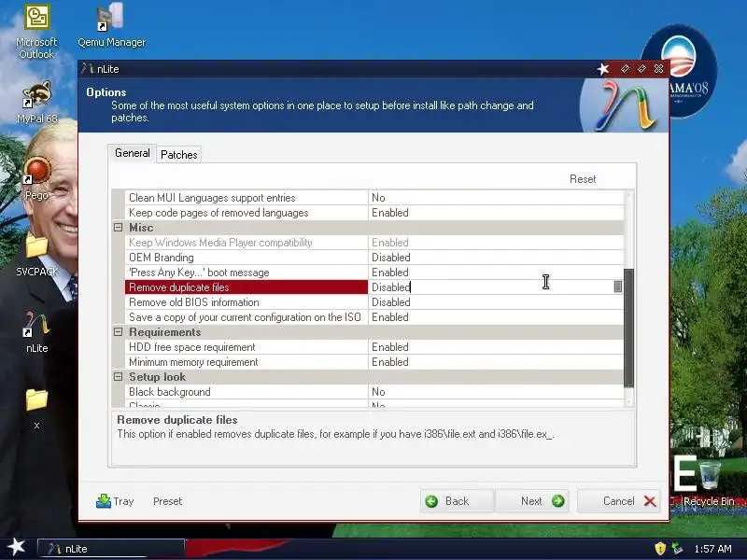Screen dimensions: 747x560
Task: Click Enabled value for Keep code pages
Action: pyautogui.click(x=496, y=213)
